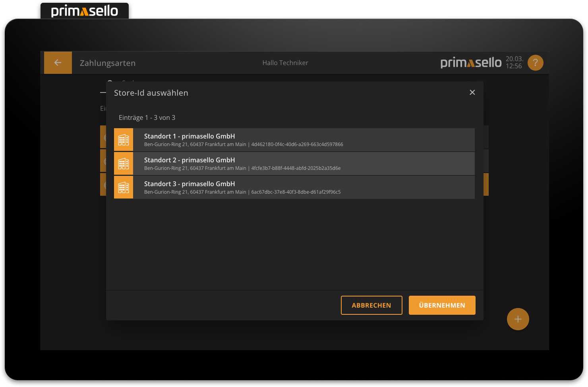Image resolution: width=588 pixels, height=387 pixels.
Task: Close the Store-Id auswählen dialog
Action: tap(472, 92)
